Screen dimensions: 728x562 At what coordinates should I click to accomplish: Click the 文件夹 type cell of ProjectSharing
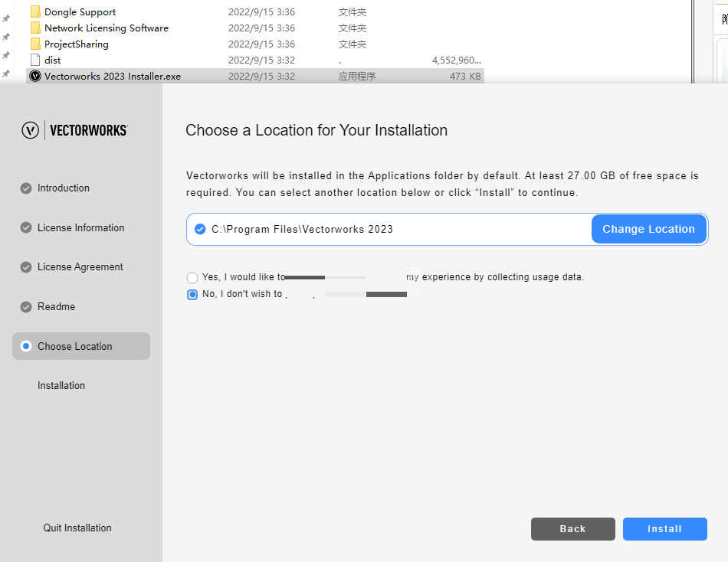pyautogui.click(x=352, y=44)
